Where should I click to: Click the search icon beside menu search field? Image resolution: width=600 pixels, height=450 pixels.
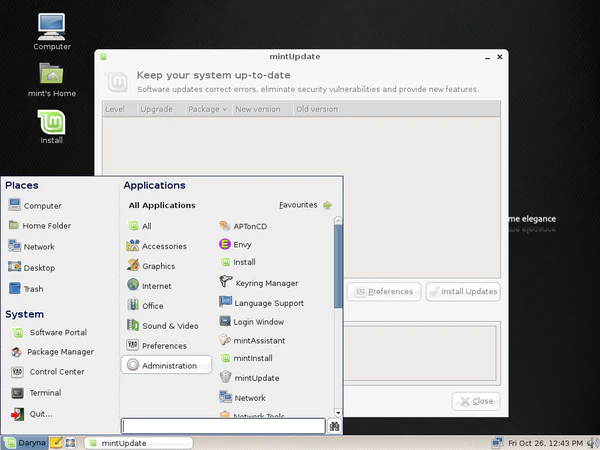point(335,426)
